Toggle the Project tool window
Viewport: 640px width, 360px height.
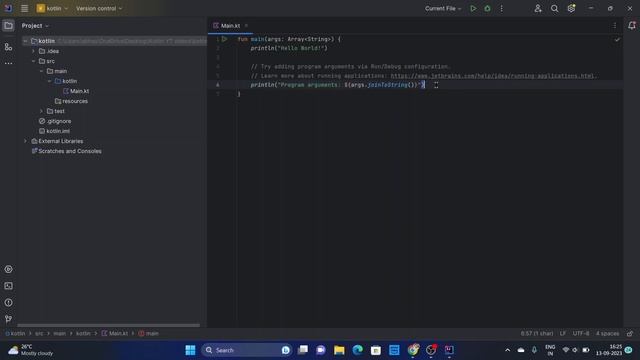click(8, 26)
